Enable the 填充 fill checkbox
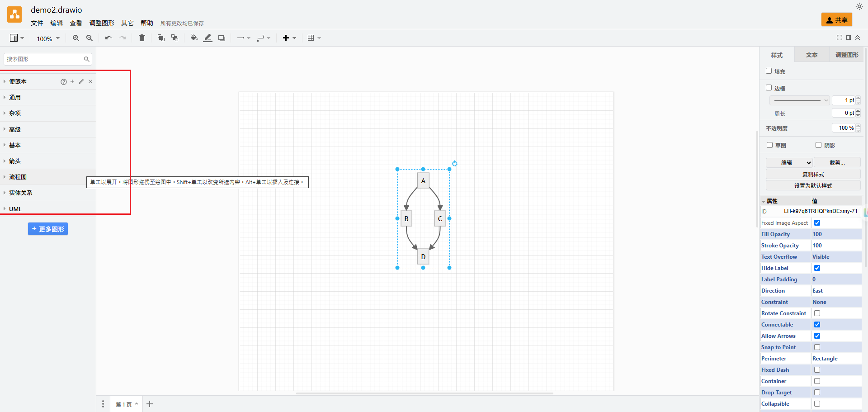The width and height of the screenshot is (868, 412). tap(769, 71)
